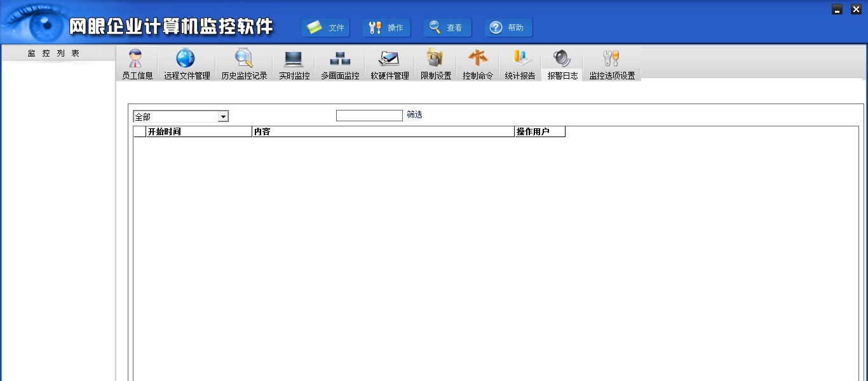Open the 帮助 menu button

tap(509, 28)
